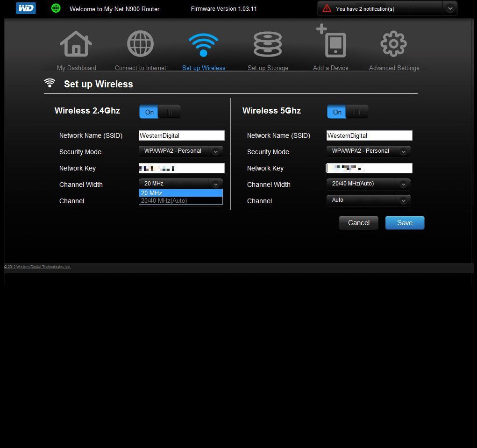477x448 pixels.
Task: Select 20/40 MHz(Auto) option in list
Action: point(181,201)
